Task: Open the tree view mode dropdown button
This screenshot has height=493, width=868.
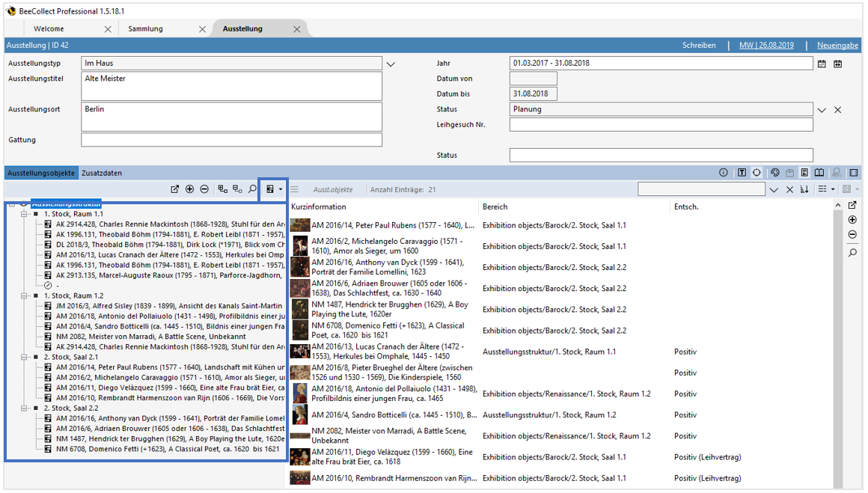Action: click(x=274, y=190)
